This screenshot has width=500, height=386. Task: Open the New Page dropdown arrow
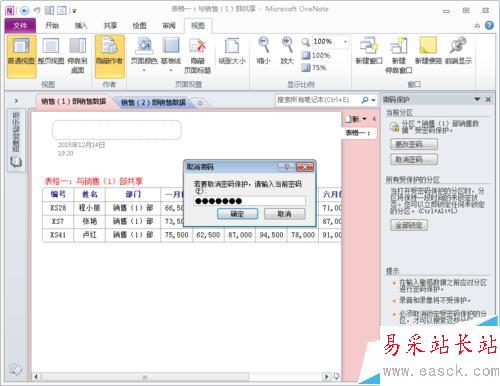(x=364, y=119)
